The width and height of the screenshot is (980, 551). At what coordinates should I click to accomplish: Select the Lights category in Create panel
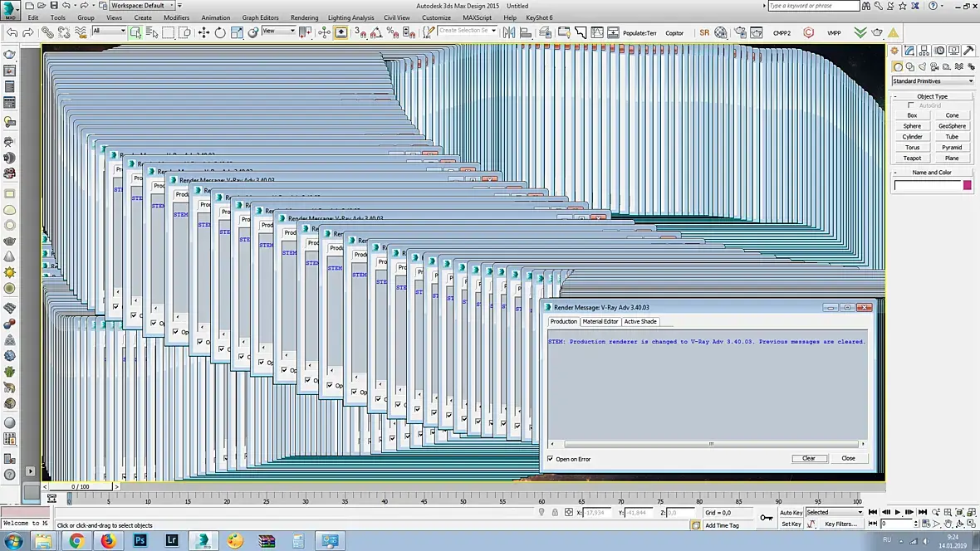(x=923, y=66)
